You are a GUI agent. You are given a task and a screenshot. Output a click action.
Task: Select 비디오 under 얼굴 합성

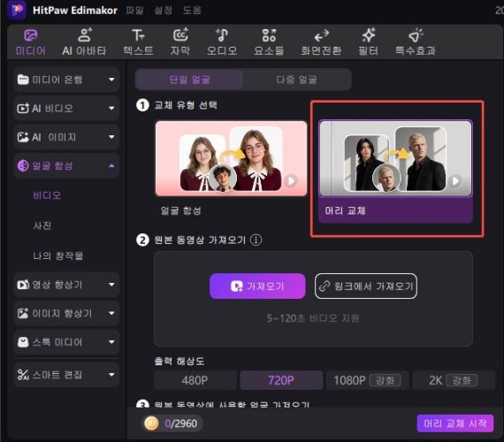[x=47, y=195]
